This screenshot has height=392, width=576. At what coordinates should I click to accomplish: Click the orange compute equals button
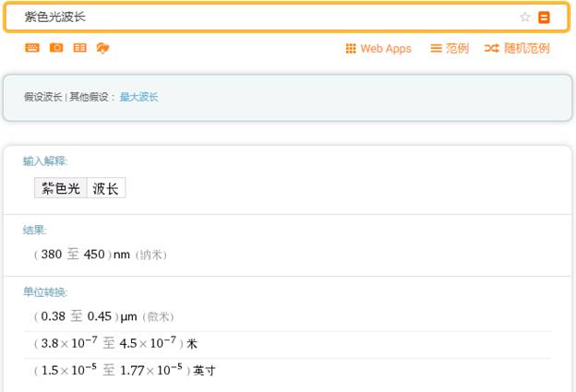[544, 18]
